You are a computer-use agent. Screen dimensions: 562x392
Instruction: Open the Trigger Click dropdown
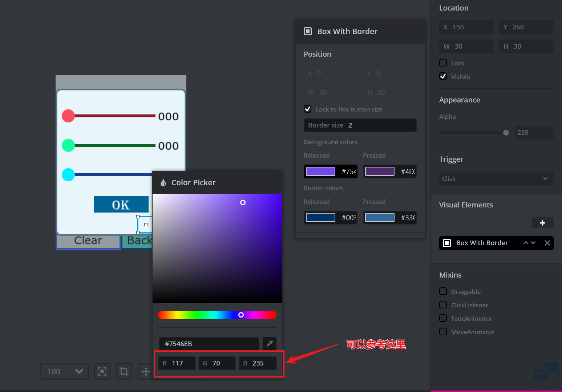(496, 179)
